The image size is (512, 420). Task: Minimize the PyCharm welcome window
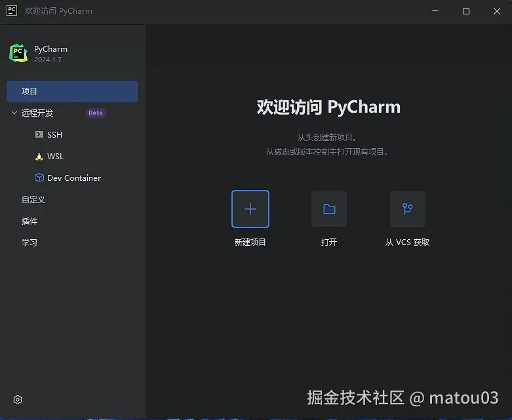(x=435, y=11)
